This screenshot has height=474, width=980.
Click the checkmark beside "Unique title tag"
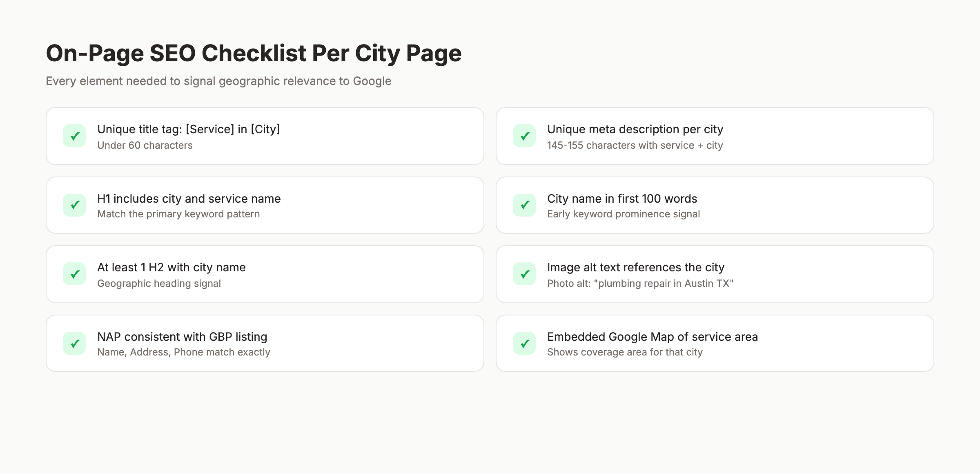(74, 136)
